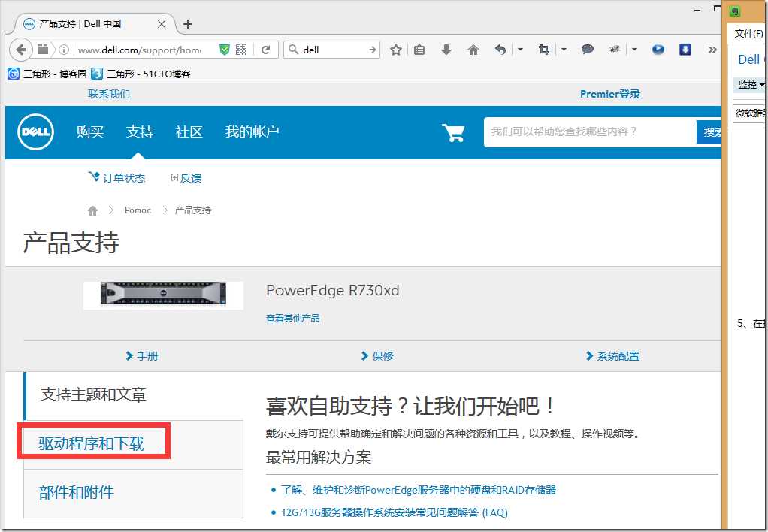Click in the URL address field
Viewport: 768px width, 532px height.
tap(140, 50)
